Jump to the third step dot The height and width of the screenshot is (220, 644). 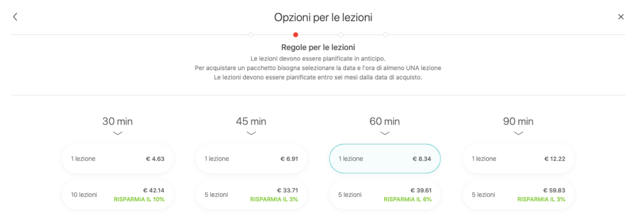[x=341, y=35]
